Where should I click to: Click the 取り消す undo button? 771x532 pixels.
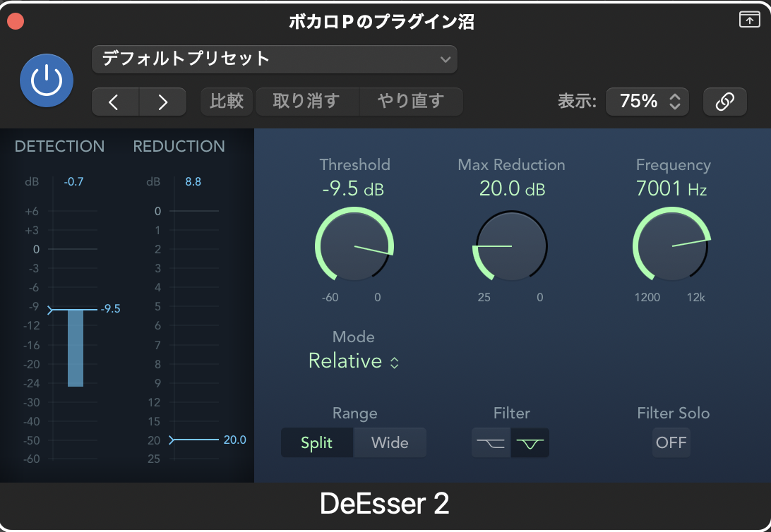coord(307,102)
